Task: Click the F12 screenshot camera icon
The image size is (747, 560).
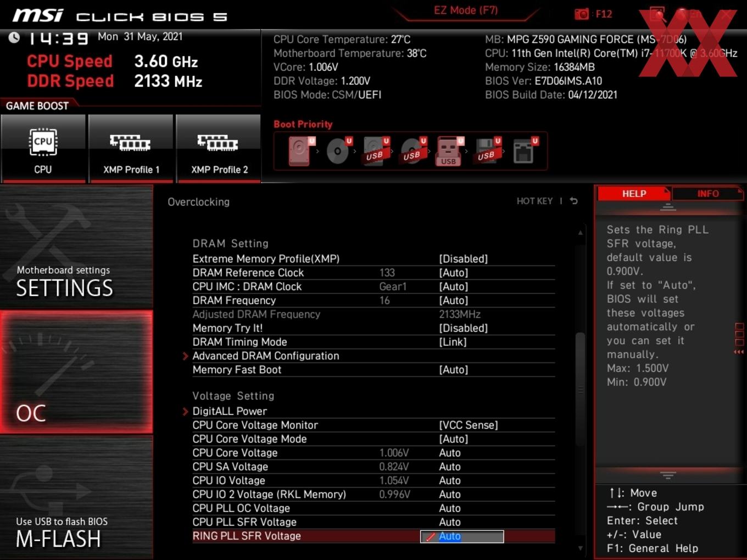Action: coord(582,14)
